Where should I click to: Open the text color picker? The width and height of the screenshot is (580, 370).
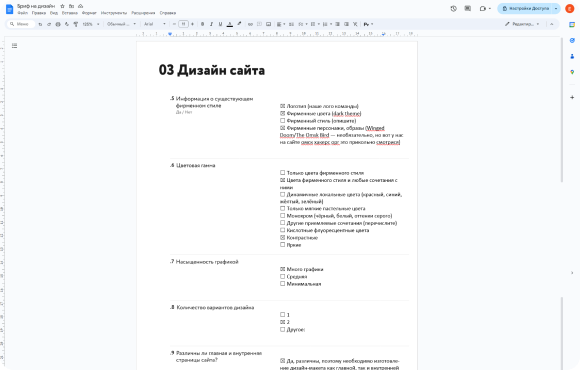coord(230,24)
